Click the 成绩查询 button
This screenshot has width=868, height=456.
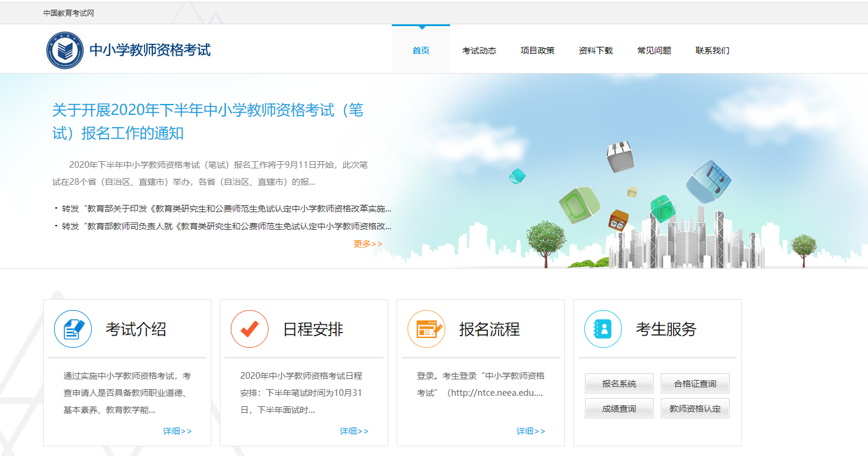(x=619, y=409)
